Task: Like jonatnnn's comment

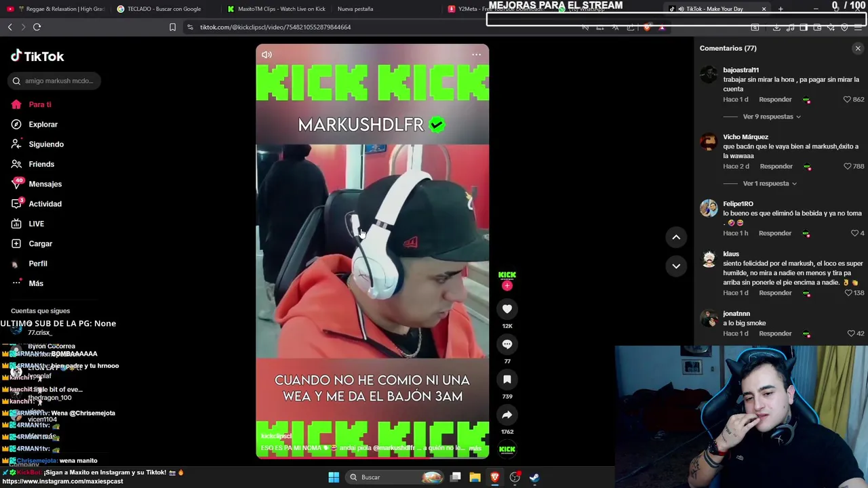Action: 851,333
